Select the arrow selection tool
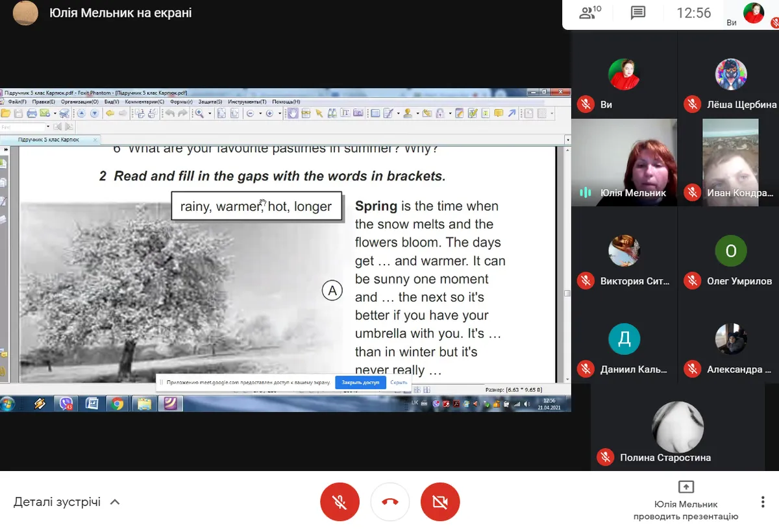The image size is (779, 532). point(319,114)
